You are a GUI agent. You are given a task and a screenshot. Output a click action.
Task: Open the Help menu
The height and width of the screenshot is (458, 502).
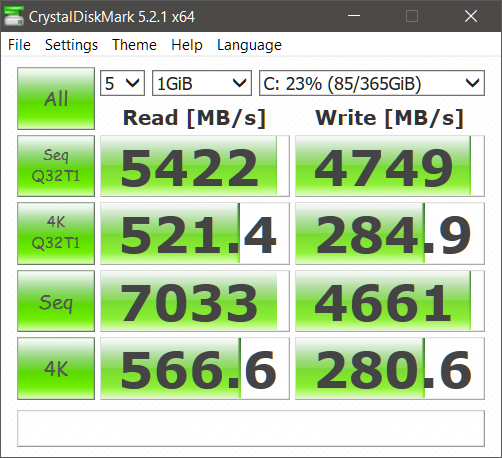187,45
